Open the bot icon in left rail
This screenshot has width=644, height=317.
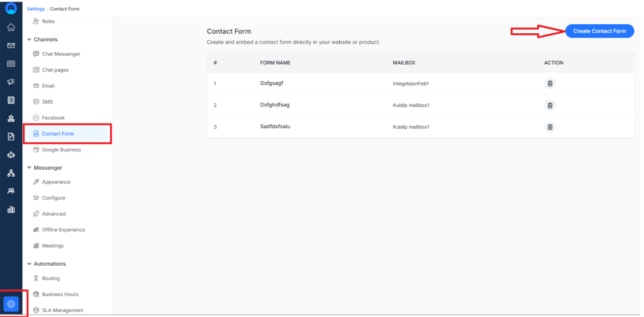click(x=11, y=155)
